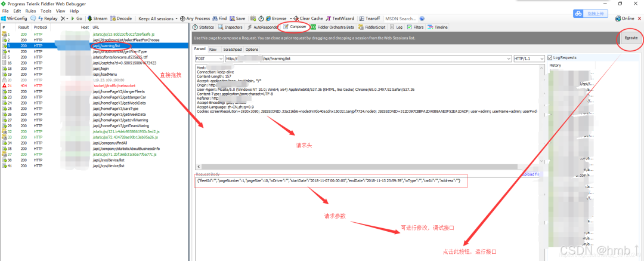Toggle Stream mode in toolbar
The image size is (644, 261).
pos(97,19)
